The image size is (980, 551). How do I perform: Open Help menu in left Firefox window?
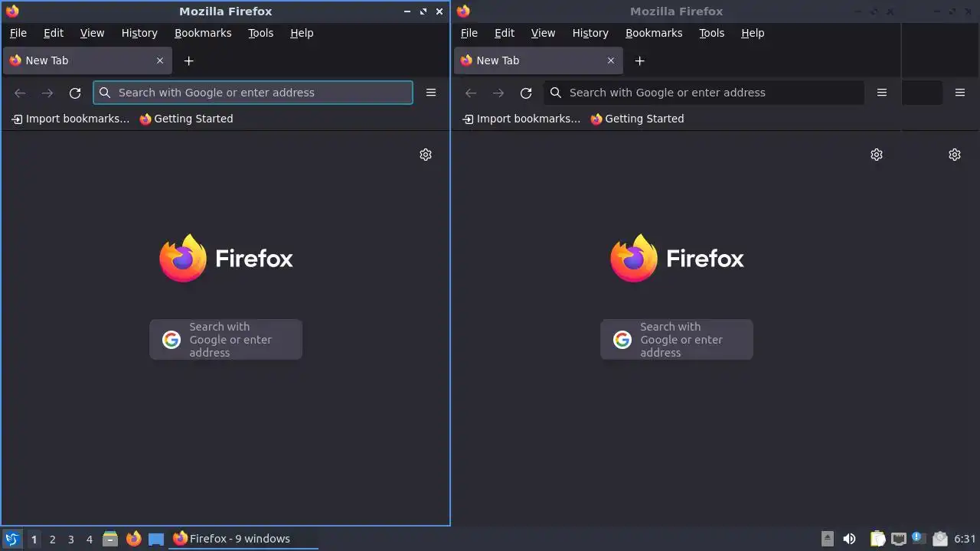(302, 33)
